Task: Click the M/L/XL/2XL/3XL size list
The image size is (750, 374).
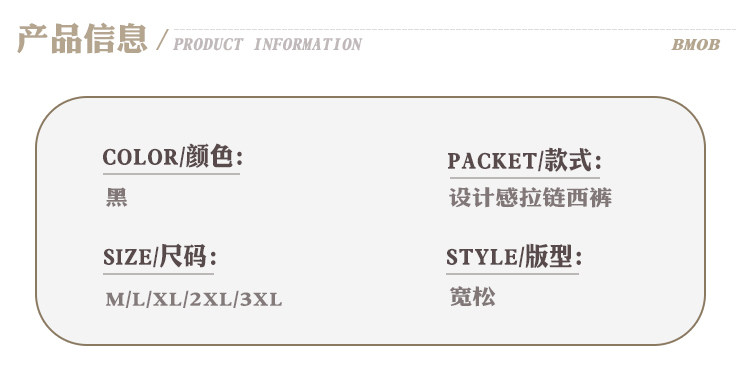Action: click(x=194, y=299)
